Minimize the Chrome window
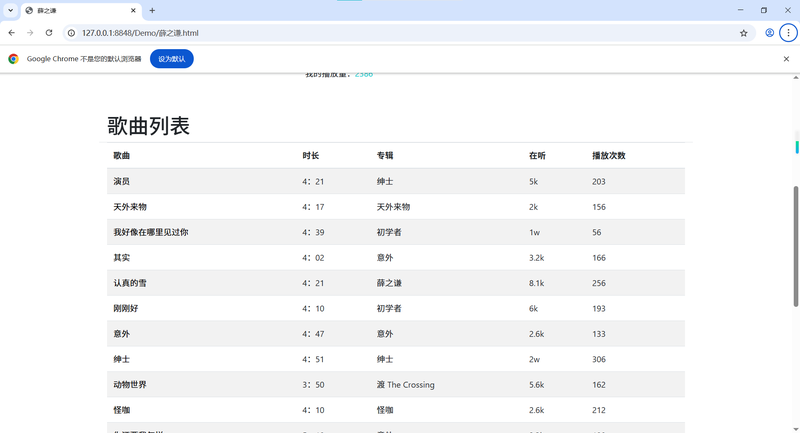The width and height of the screenshot is (800, 433). coord(740,10)
